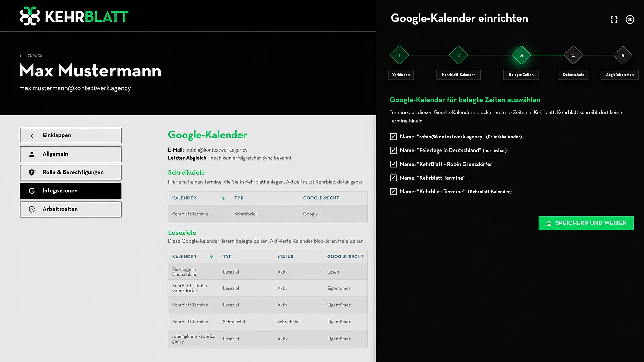Click the Google cell in Schreibziele table
Screen dimensions: 644x362
pyautogui.click(x=310, y=214)
